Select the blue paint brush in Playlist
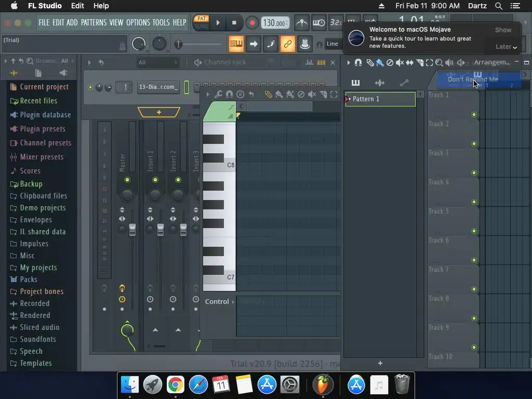This screenshot has width=532, height=399. (380, 62)
